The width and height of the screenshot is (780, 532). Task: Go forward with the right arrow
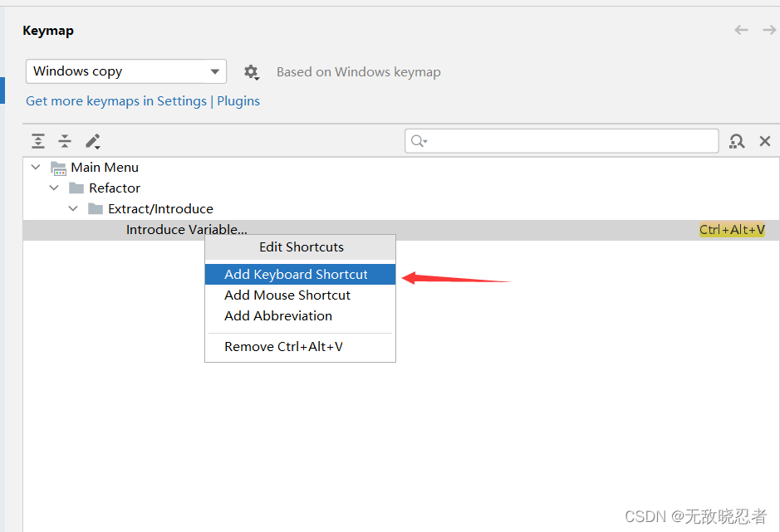pyautogui.click(x=769, y=31)
